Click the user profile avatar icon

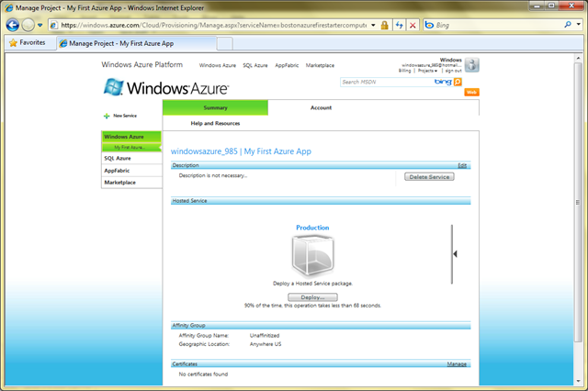471,65
